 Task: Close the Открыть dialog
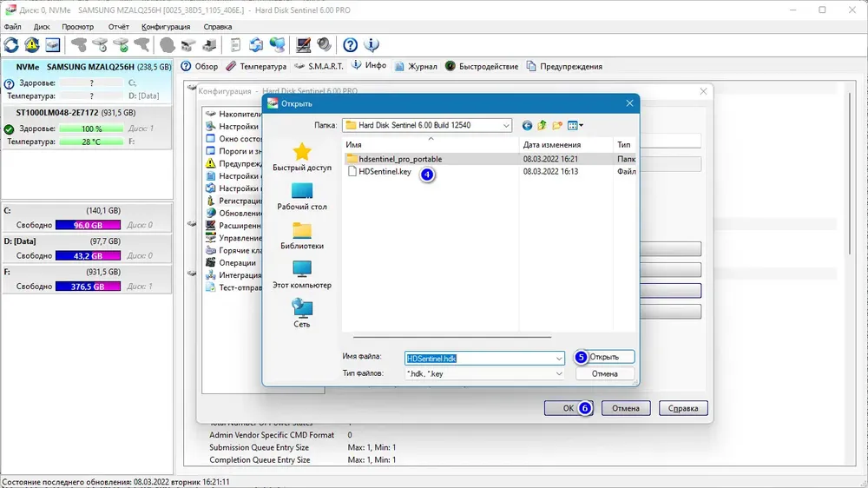coord(629,103)
